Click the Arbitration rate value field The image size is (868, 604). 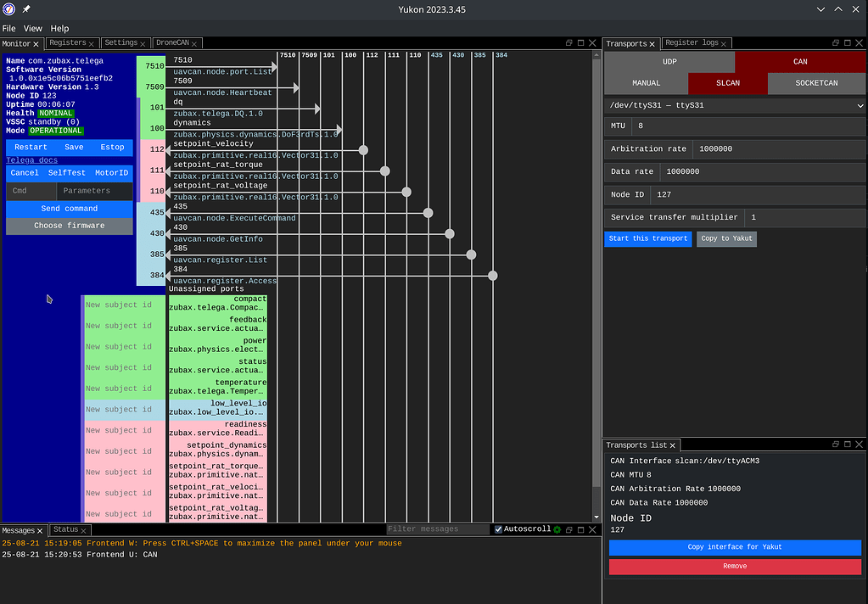779,149
